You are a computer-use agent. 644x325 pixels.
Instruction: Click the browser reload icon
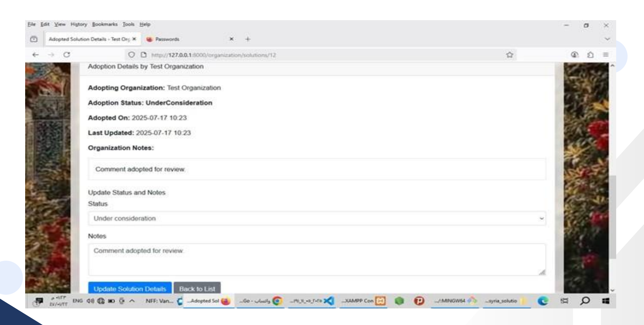tap(67, 55)
